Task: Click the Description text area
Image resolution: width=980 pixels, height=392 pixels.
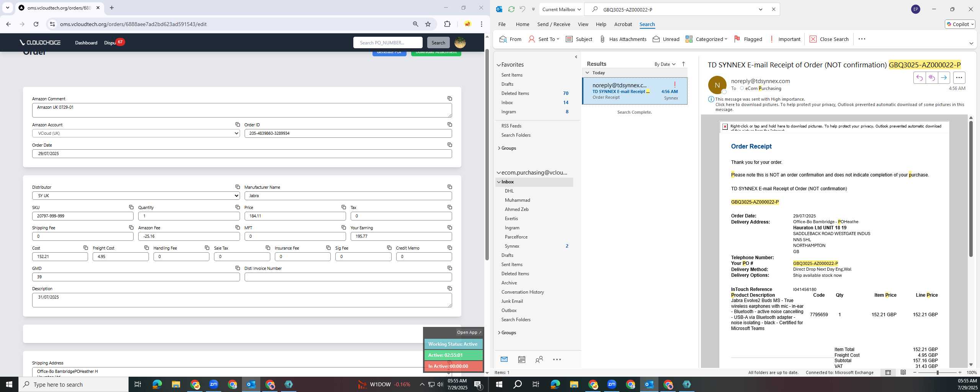Action: [x=242, y=300]
